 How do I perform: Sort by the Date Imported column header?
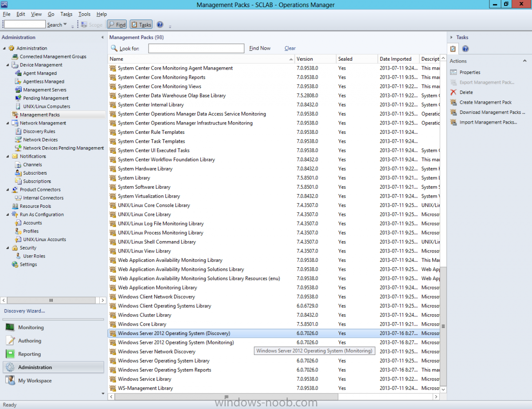(x=398, y=59)
